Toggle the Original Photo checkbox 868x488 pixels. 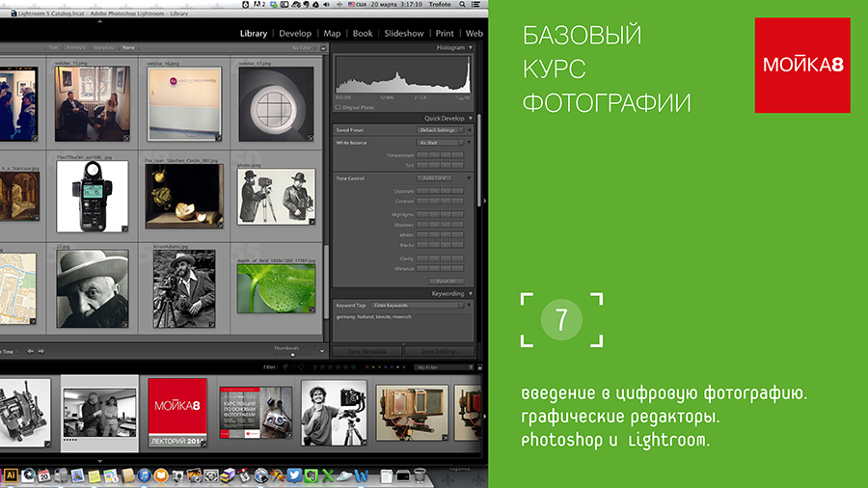tap(339, 107)
